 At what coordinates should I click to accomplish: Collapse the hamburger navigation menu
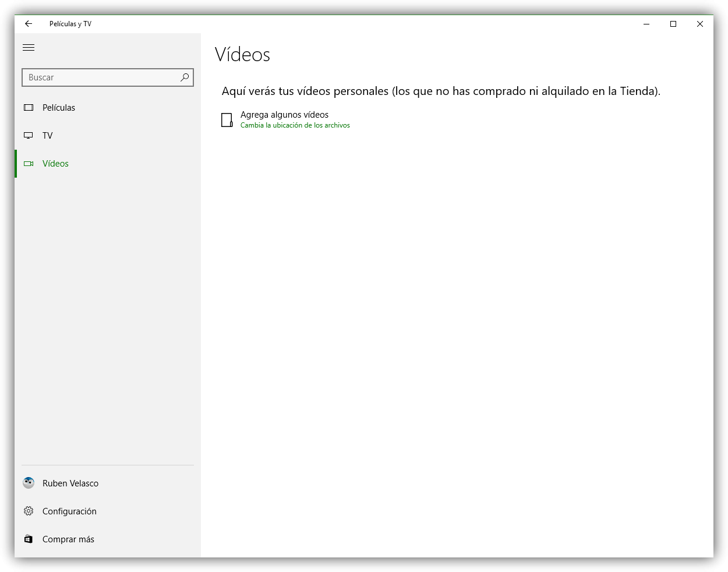pyautogui.click(x=29, y=48)
